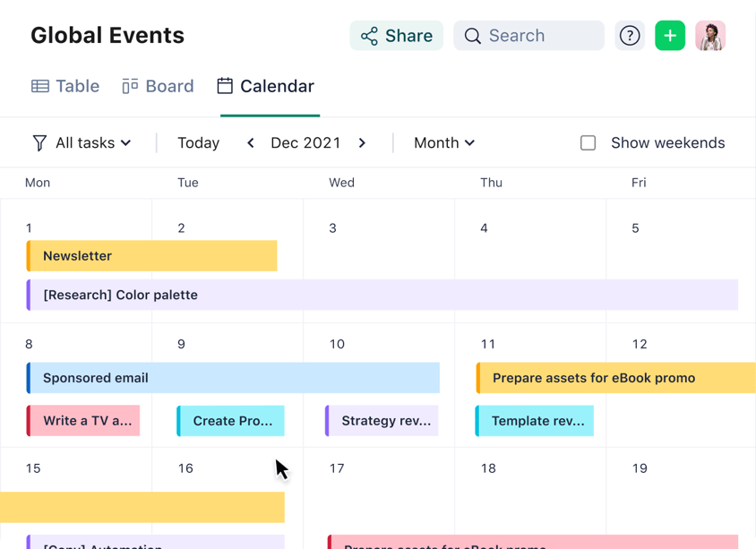Click the share nodes icon

click(369, 36)
